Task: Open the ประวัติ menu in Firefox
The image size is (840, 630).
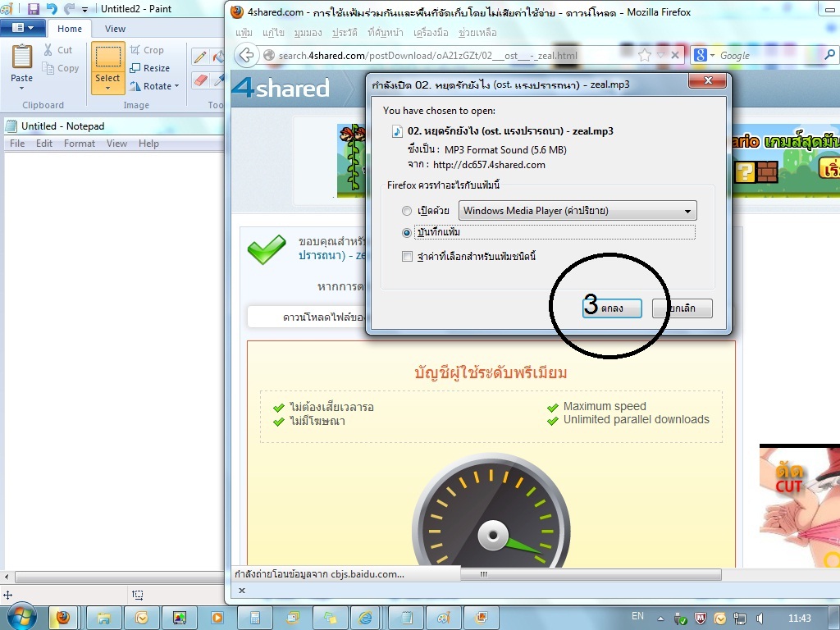Action: tap(345, 33)
